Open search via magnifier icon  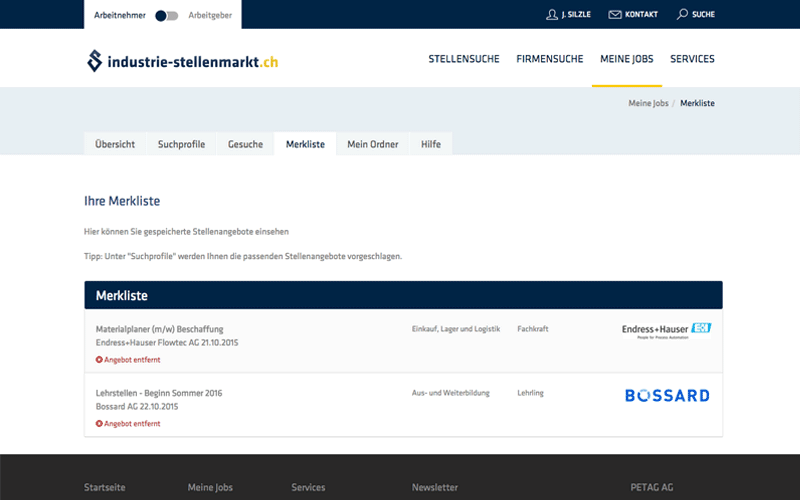click(682, 15)
